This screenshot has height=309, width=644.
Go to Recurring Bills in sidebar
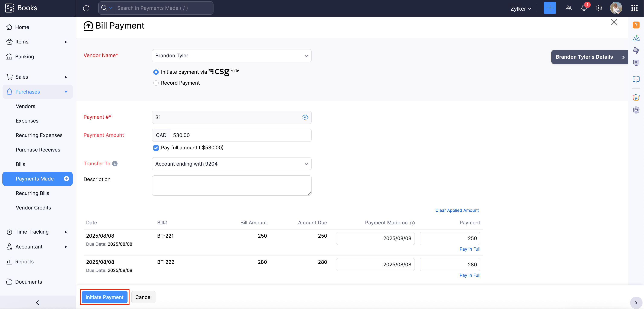[x=32, y=193]
